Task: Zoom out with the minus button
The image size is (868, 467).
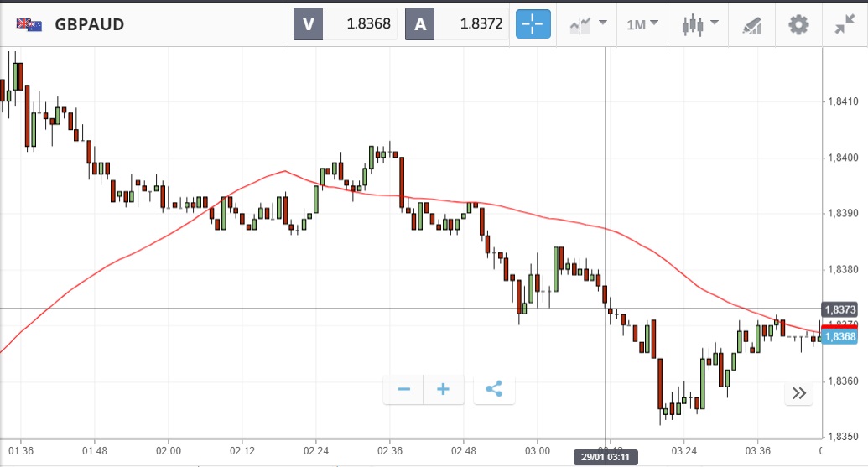Action: click(403, 389)
